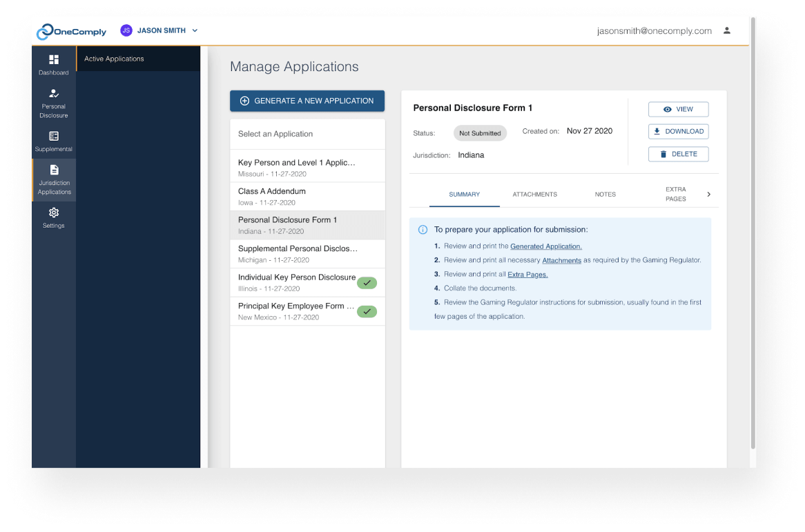Screen dimensions: 805x532
Task: Switch to the Notes tab
Action: coord(605,194)
